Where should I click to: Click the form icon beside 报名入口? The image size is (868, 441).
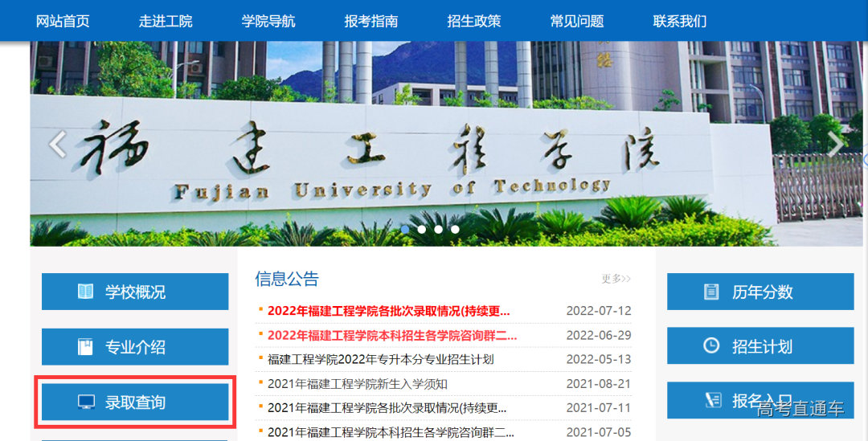(x=713, y=399)
